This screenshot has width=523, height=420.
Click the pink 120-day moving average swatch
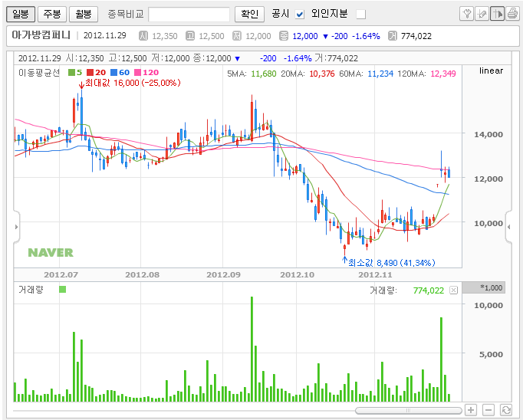point(137,72)
